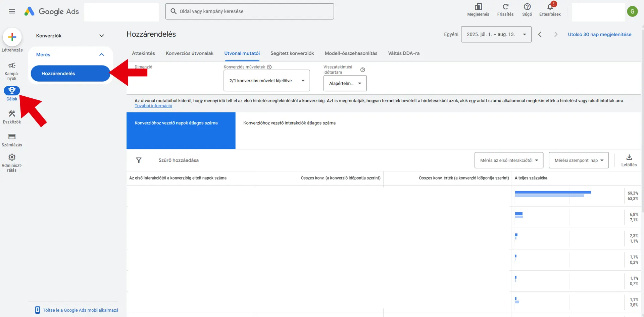Open the date range dropdown
Viewport: 644px width, 317px height.
coord(496,34)
